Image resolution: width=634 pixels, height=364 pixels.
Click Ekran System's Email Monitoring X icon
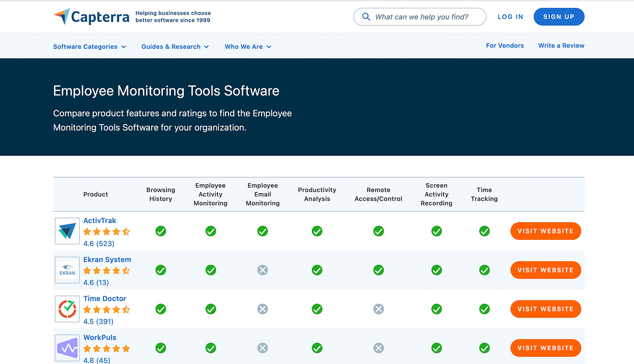click(263, 270)
